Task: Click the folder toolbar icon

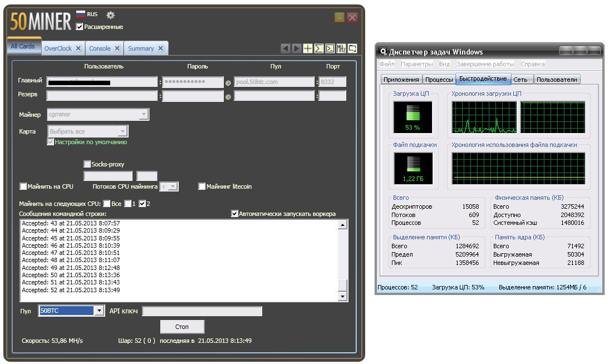Action: 352,48
